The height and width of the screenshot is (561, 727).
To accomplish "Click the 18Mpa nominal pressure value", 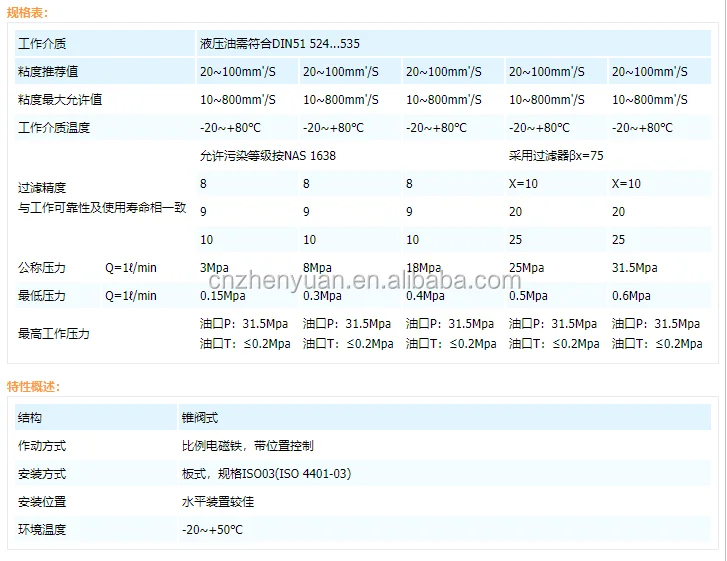I will pos(424,268).
